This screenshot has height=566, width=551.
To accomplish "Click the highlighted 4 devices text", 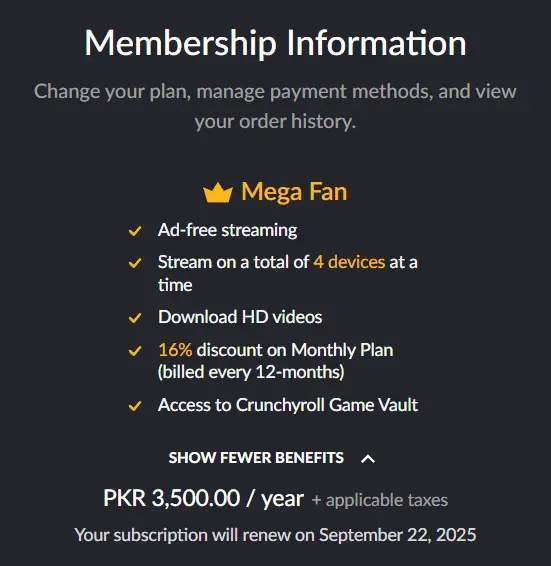I will click(349, 262).
